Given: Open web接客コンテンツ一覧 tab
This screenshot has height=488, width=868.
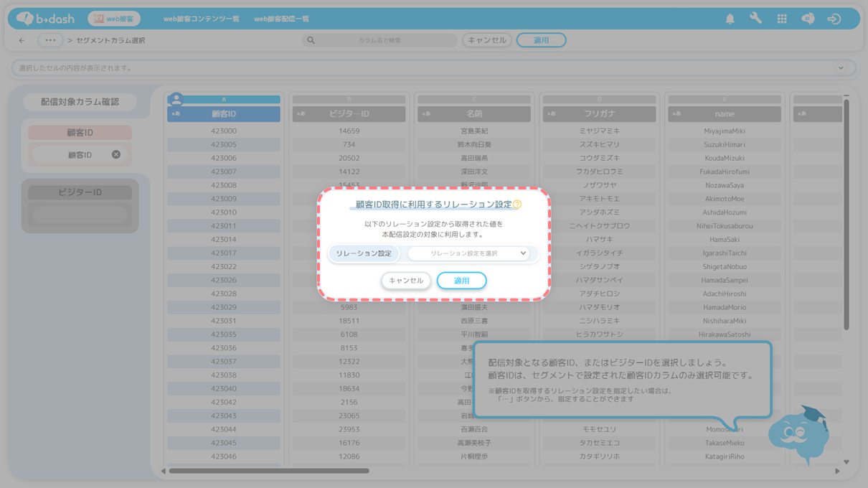Looking at the screenshot, I should 202,19.
